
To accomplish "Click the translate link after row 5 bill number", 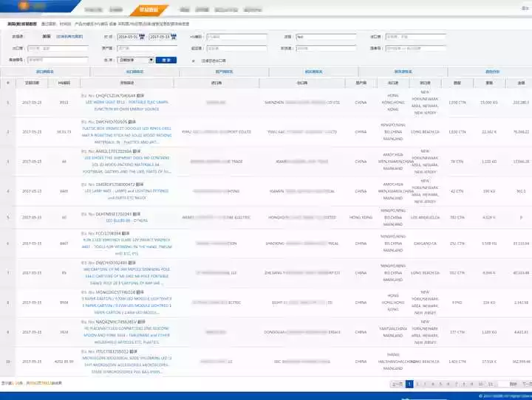I will pyautogui.click(x=137, y=214).
